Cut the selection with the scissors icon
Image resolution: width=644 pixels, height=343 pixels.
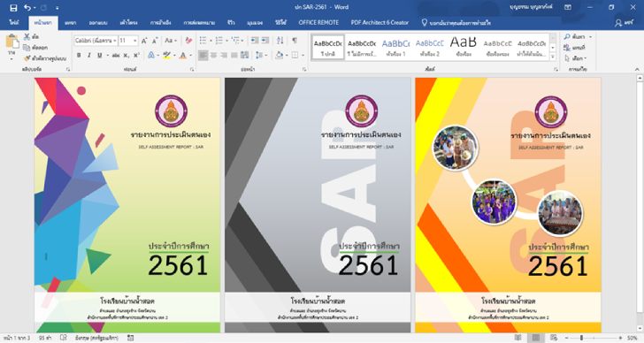27,37
